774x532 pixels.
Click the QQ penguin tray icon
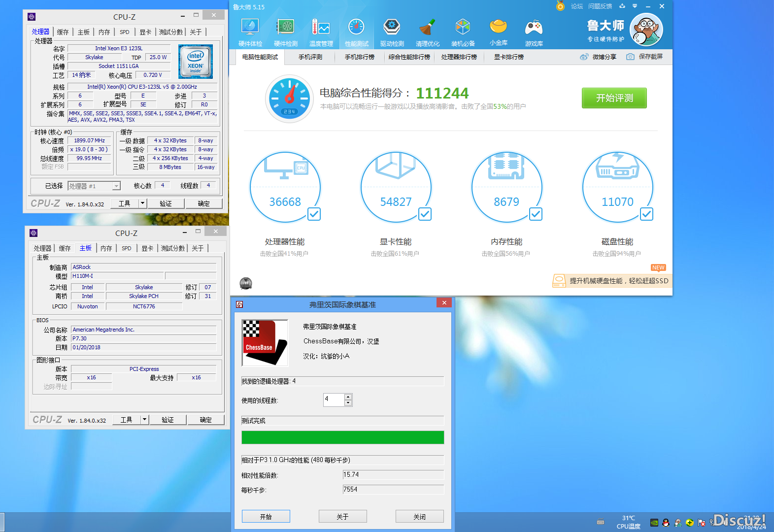(666, 523)
